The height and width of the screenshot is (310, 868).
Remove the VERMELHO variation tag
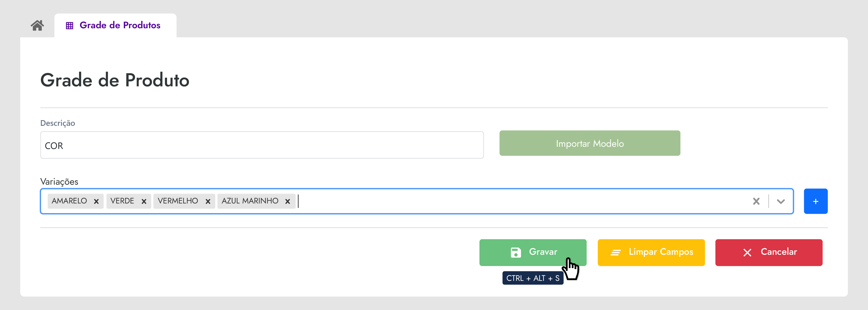click(208, 201)
